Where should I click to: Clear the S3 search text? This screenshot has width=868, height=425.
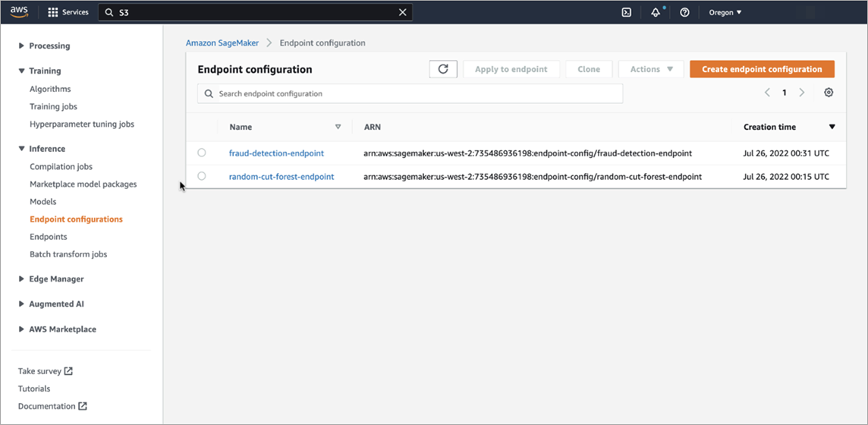click(x=402, y=12)
